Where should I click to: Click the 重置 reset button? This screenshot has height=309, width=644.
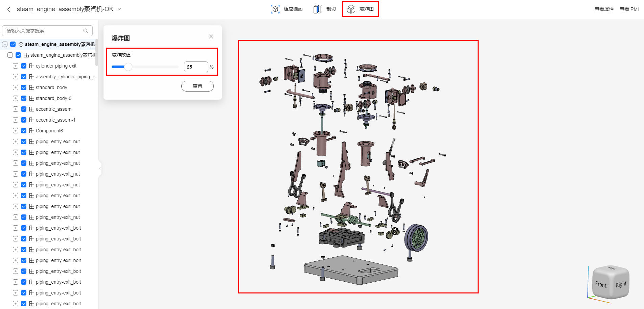pos(198,86)
